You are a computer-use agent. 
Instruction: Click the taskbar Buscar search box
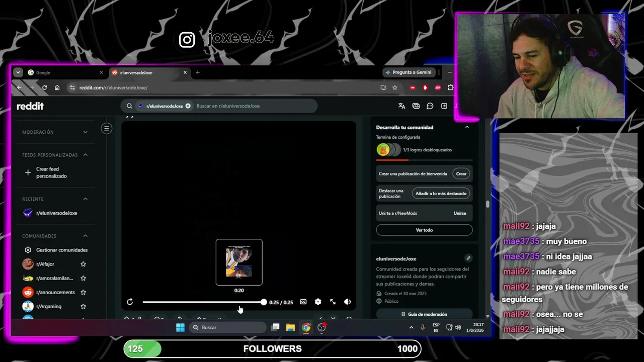tap(228, 328)
